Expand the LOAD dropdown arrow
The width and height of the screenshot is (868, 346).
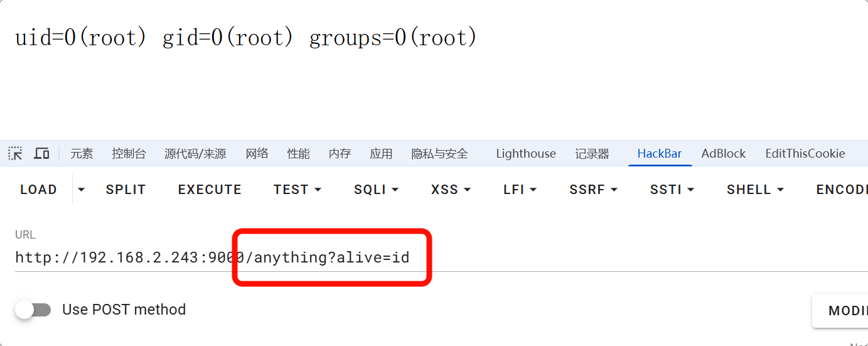pos(81,190)
